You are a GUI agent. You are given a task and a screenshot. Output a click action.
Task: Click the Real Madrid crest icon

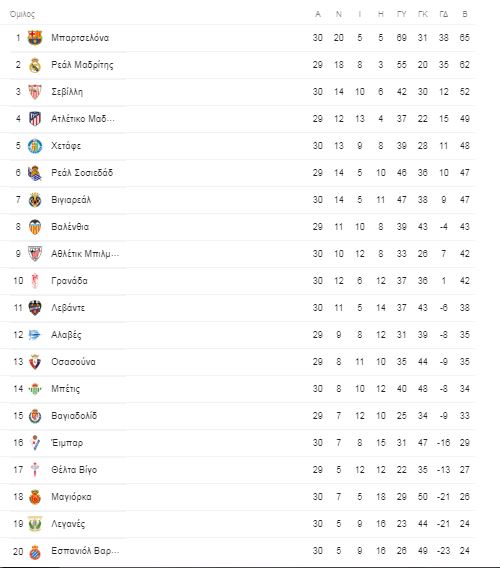(35, 65)
